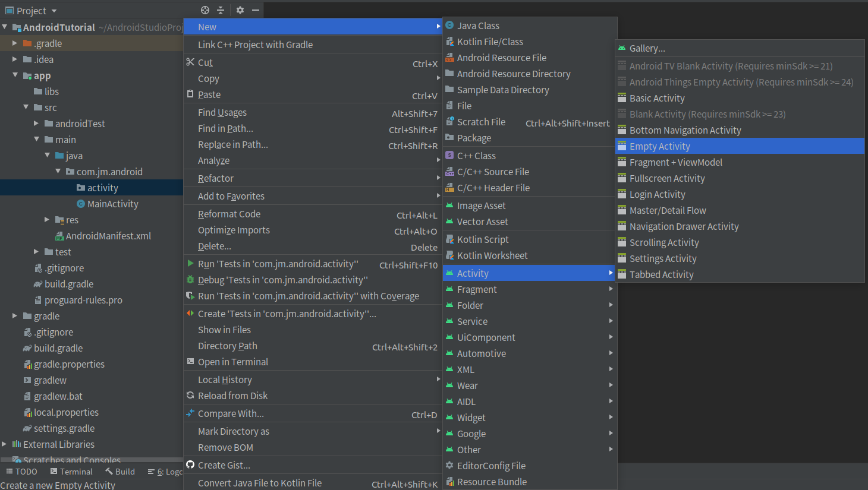This screenshot has width=868, height=490.
Task: Click the Paste clipboard icon
Action: (x=190, y=94)
